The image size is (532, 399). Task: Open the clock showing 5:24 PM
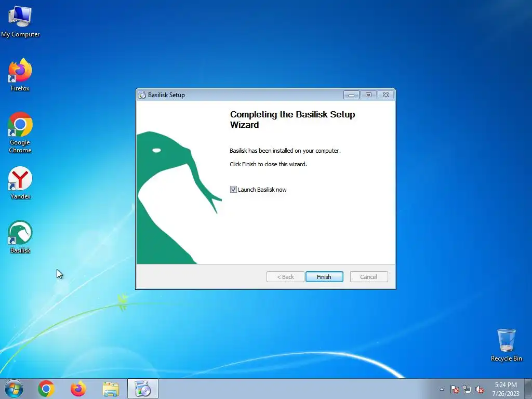506,389
